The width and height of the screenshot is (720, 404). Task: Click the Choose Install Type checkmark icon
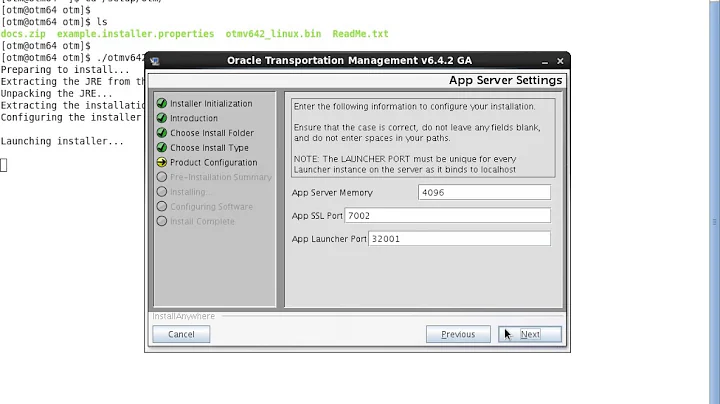coord(162,147)
